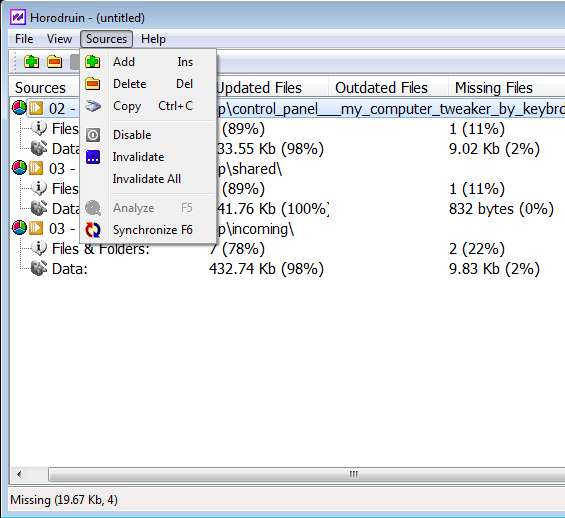
Task: Click the 9.02 Kb (2%) value
Action: [494, 149]
